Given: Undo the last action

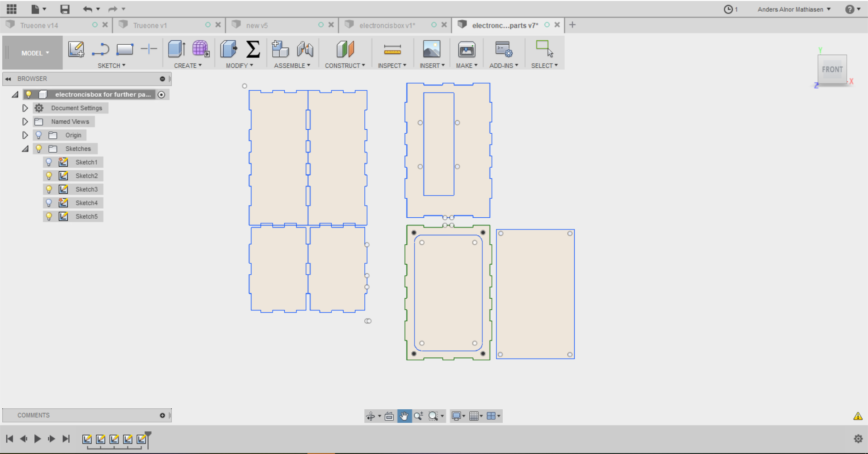Looking at the screenshot, I should click(88, 9).
